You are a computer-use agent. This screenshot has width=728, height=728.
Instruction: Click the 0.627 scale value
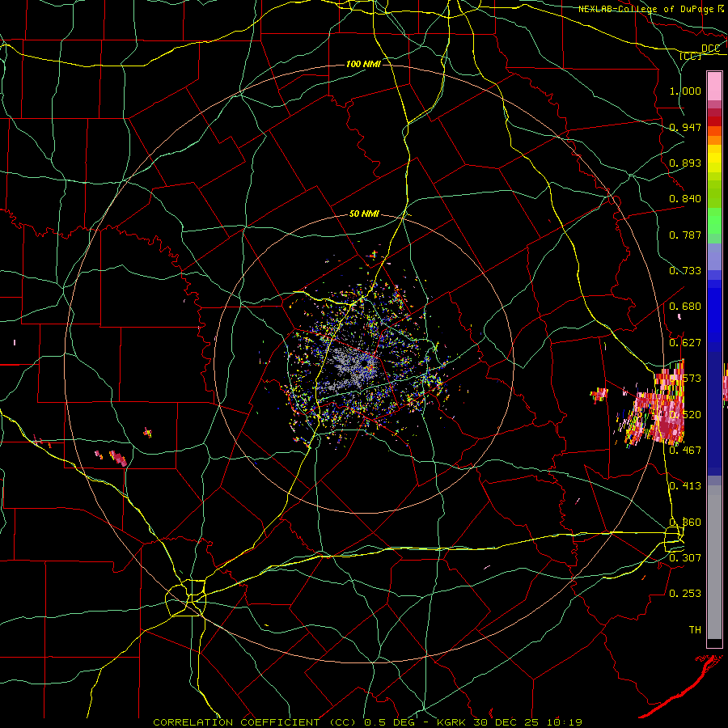[685, 343]
